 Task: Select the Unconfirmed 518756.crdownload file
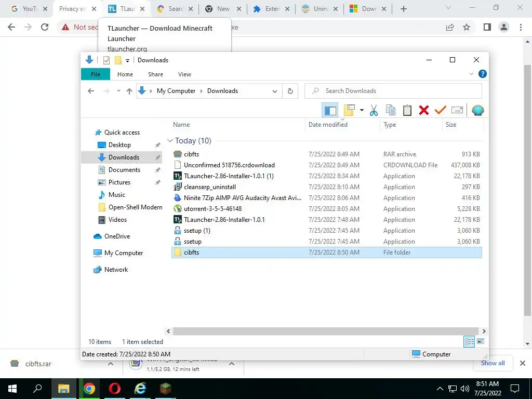pyautogui.click(x=326, y=165)
